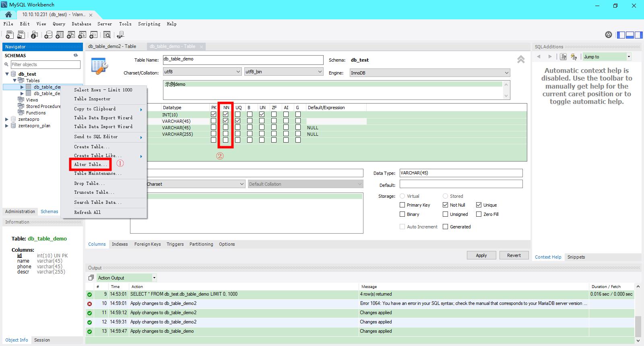Enable the Binary checkbox
The image size is (644, 346).
click(x=402, y=214)
